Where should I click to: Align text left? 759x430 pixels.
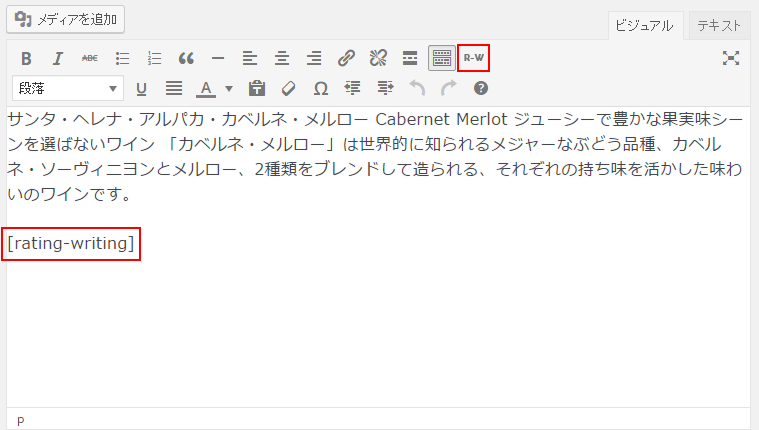pyautogui.click(x=250, y=59)
